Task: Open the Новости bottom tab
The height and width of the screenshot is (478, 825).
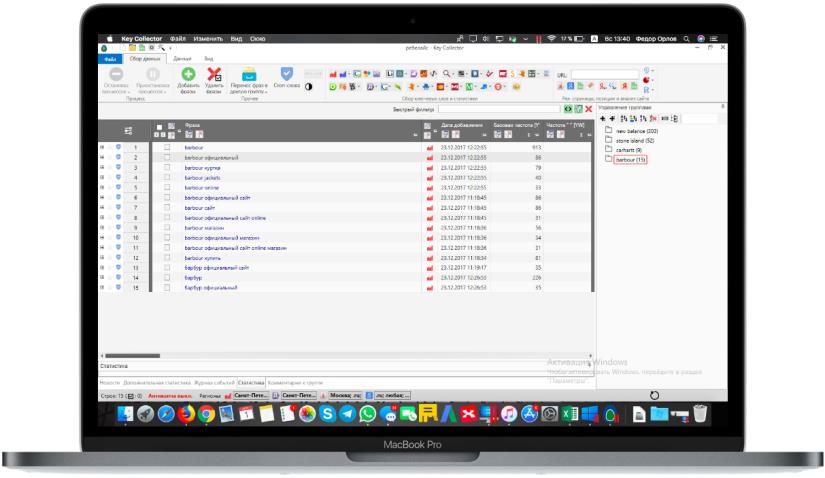Action: click(x=110, y=383)
